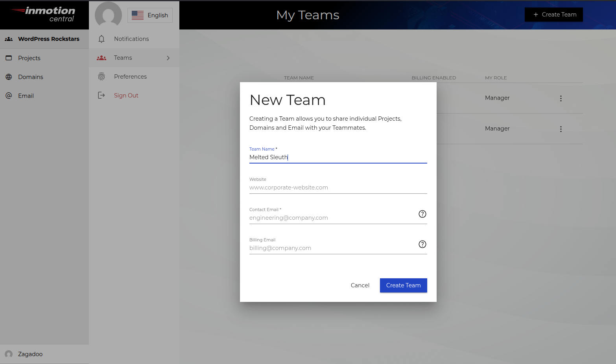Click the Notifications bell icon
This screenshot has width=616, height=364.
101,39
